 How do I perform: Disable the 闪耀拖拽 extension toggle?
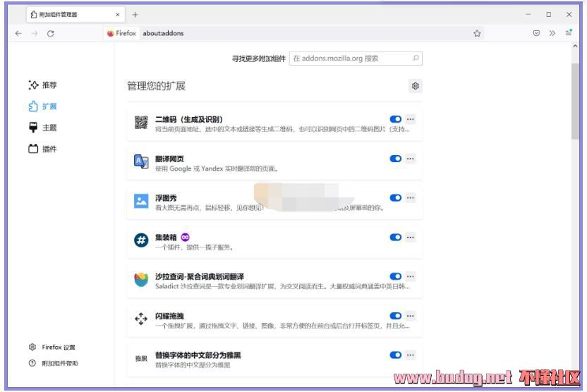point(396,316)
